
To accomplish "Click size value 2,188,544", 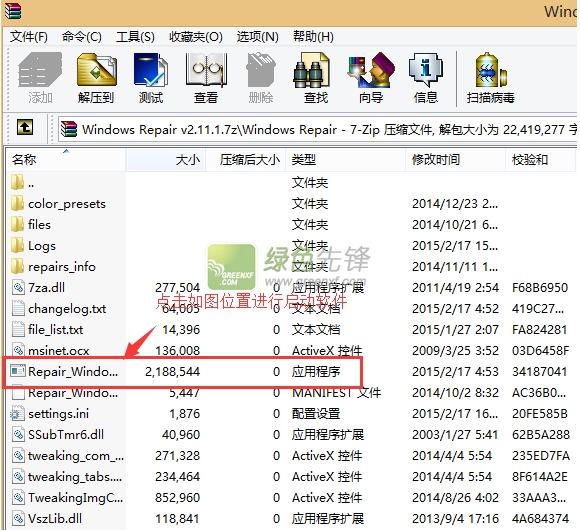I will tap(172, 371).
